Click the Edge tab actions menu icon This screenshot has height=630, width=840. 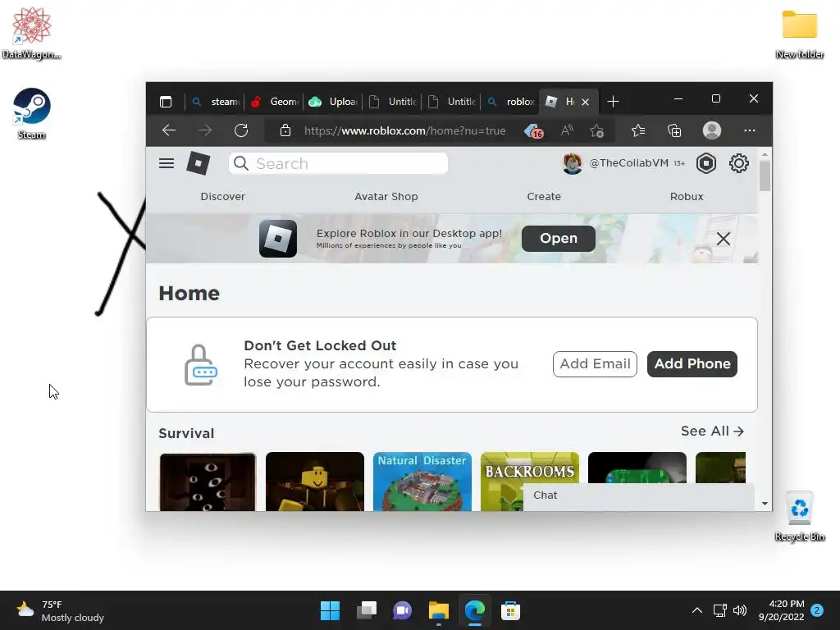166,101
